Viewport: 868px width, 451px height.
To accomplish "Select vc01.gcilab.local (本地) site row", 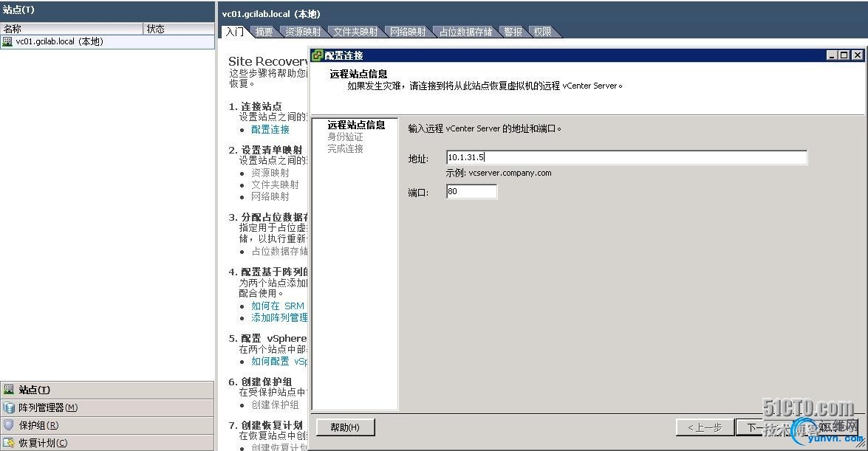I will coord(107,41).
